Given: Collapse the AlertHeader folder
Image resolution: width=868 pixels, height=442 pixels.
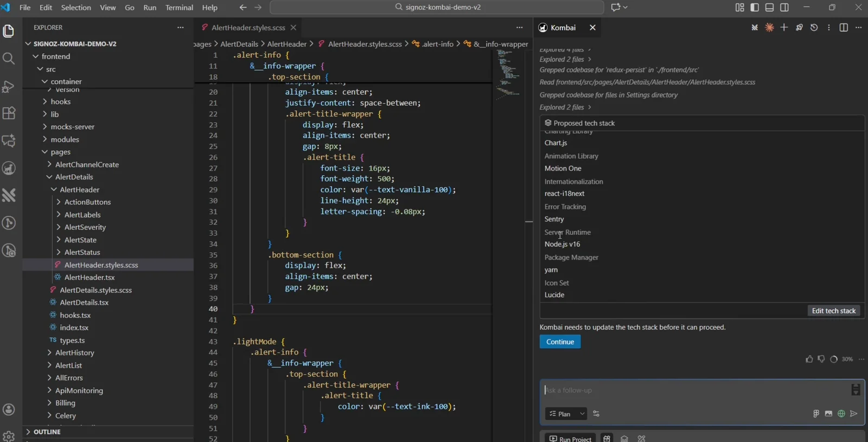Looking at the screenshot, I should tap(79, 190).
